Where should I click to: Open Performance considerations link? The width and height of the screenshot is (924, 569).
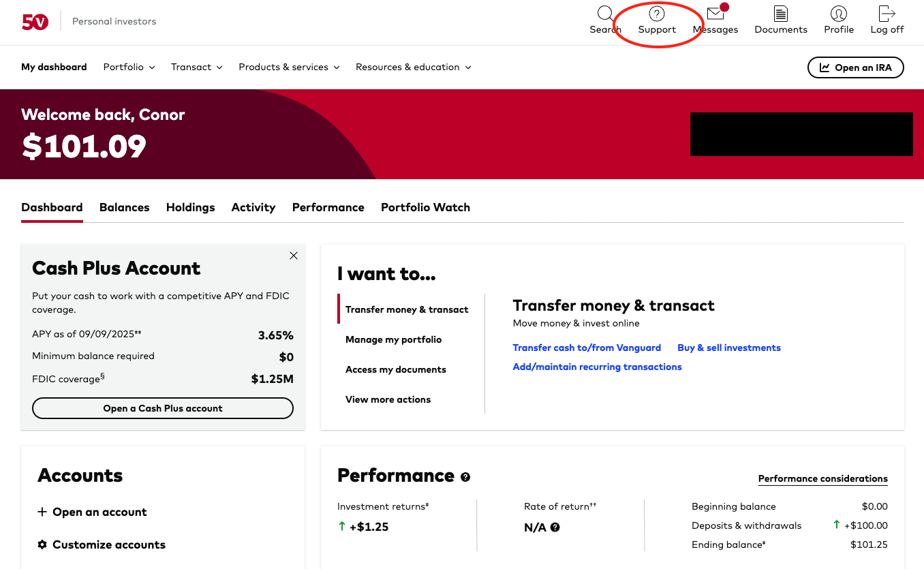(x=823, y=478)
